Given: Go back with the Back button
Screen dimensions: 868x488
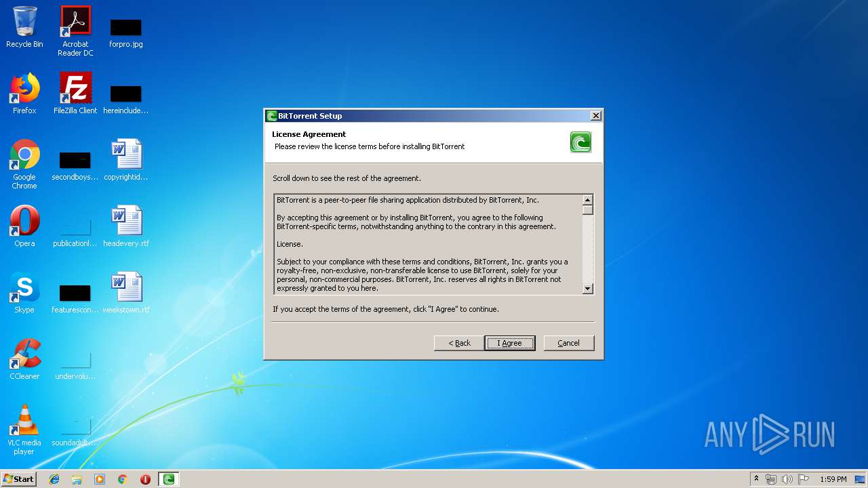Looking at the screenshot, I should tap(459, 343).
